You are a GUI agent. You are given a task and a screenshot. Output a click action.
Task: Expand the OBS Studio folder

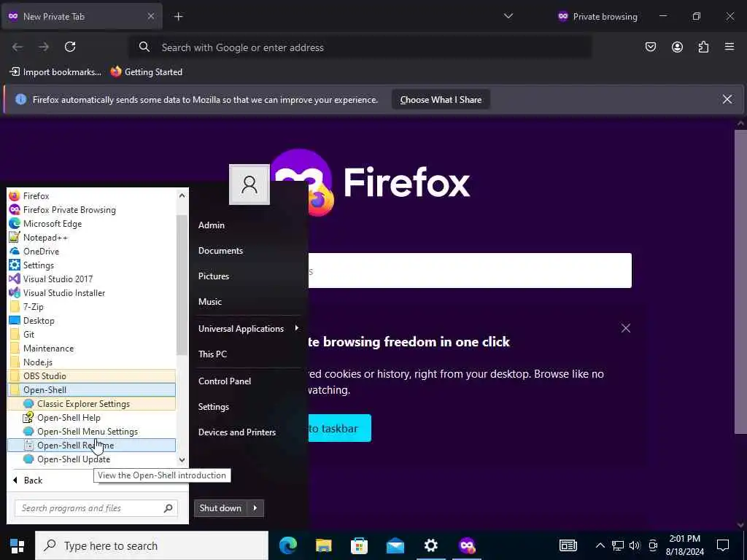91,376
